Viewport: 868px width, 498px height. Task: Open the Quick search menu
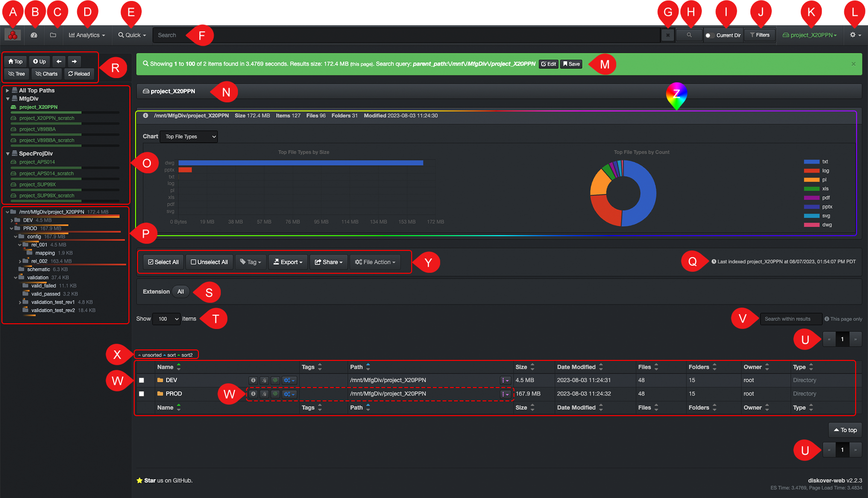132,35
